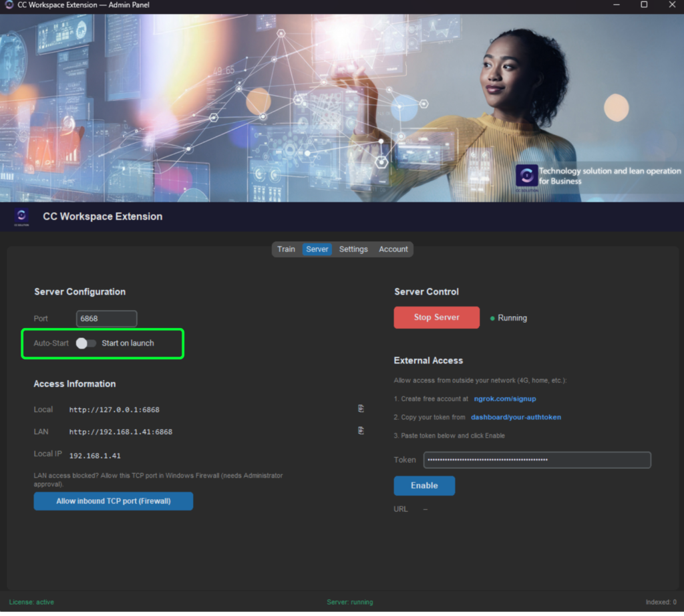Click the green Running status indicator dot
This screenshot has width=684, height=616.
tap(492, 319)
